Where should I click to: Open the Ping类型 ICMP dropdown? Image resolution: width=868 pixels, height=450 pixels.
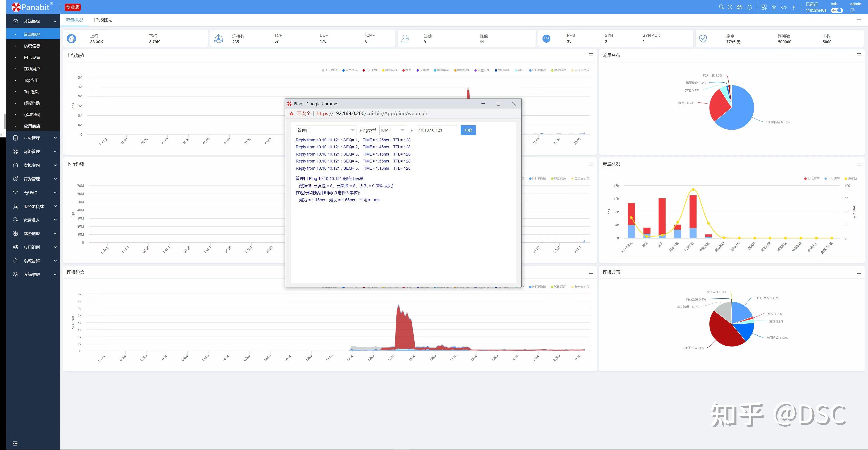click(393, 130)
